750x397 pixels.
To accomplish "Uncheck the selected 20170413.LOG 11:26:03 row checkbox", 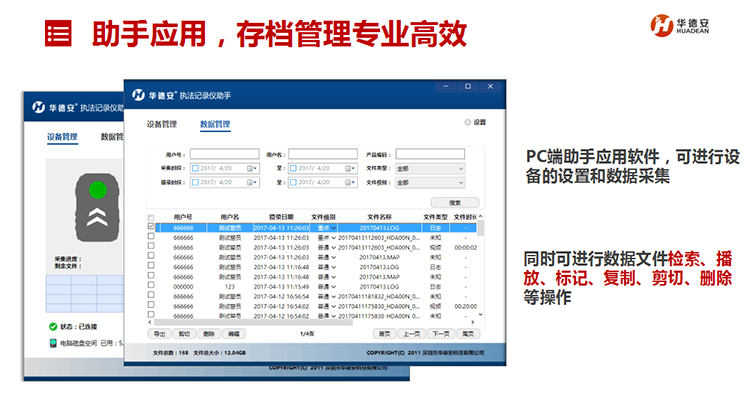I will 151,227.
